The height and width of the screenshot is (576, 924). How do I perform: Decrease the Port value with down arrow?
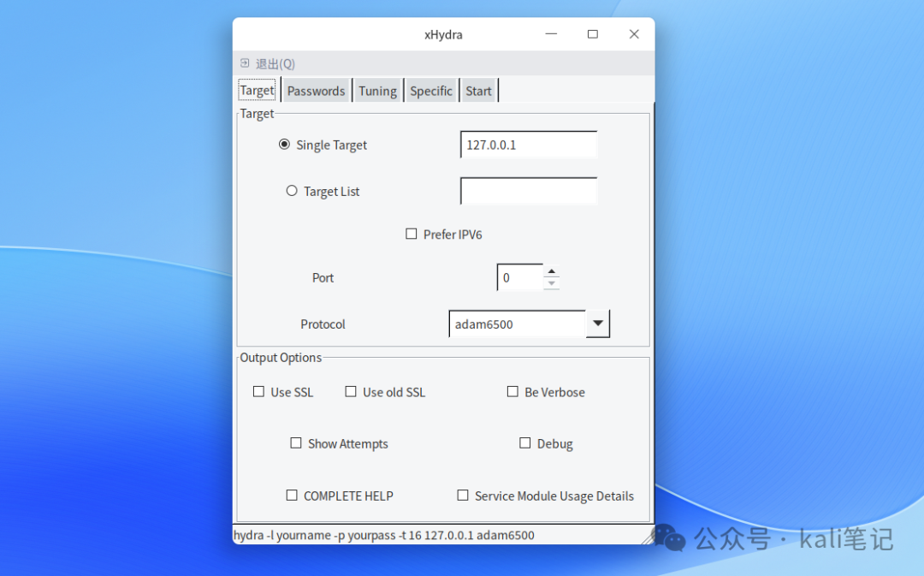click(x=552, y=283)
